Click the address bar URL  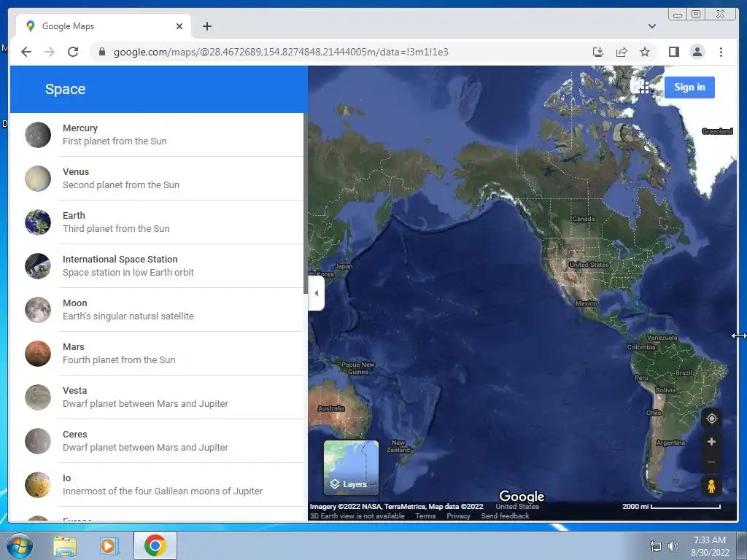pos(281,52)
